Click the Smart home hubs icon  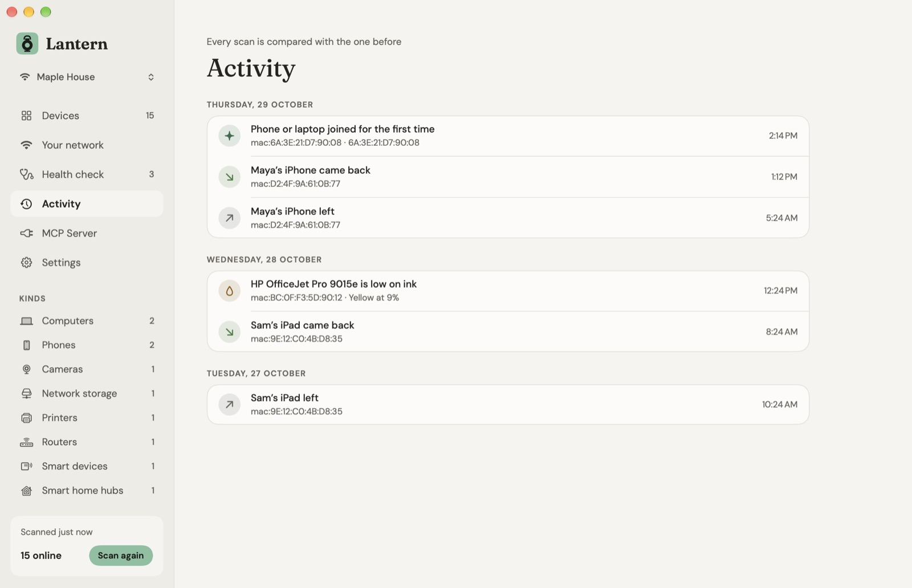point(26,491)
